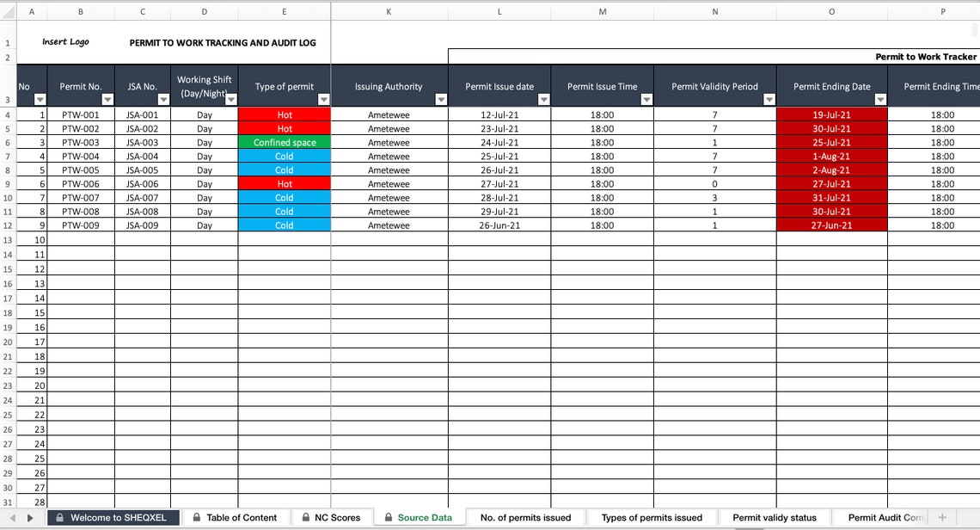Screen dimensions: 980x530
Task: Open the Working Shift filter dropdown
Action: pyautogui.click(x=230, y=100)
